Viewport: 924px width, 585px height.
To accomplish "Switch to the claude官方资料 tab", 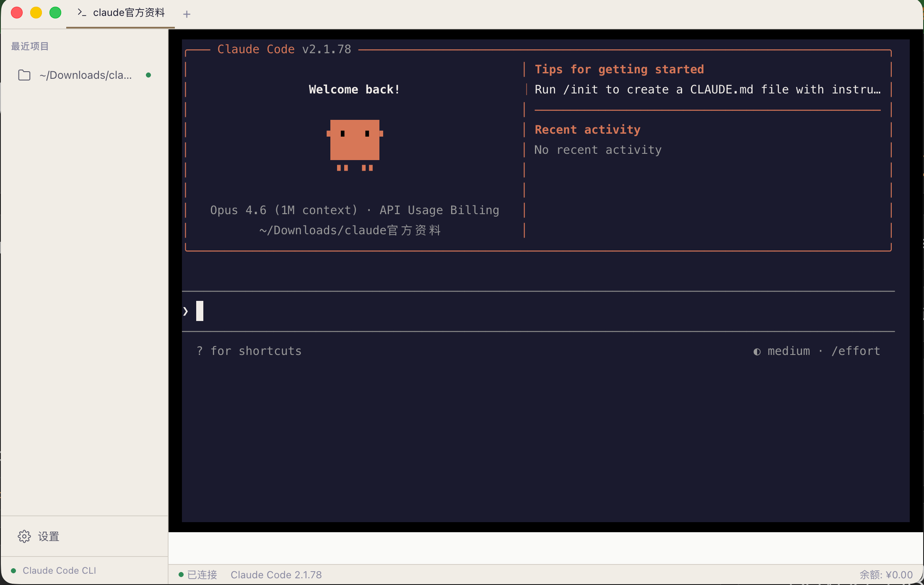I will (128, 13).
